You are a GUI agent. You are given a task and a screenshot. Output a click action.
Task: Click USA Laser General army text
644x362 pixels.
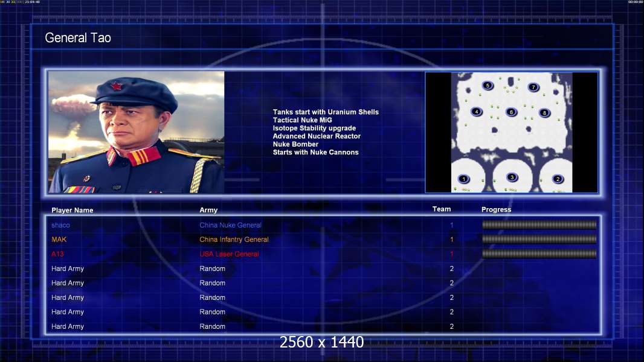click(229, 254)
